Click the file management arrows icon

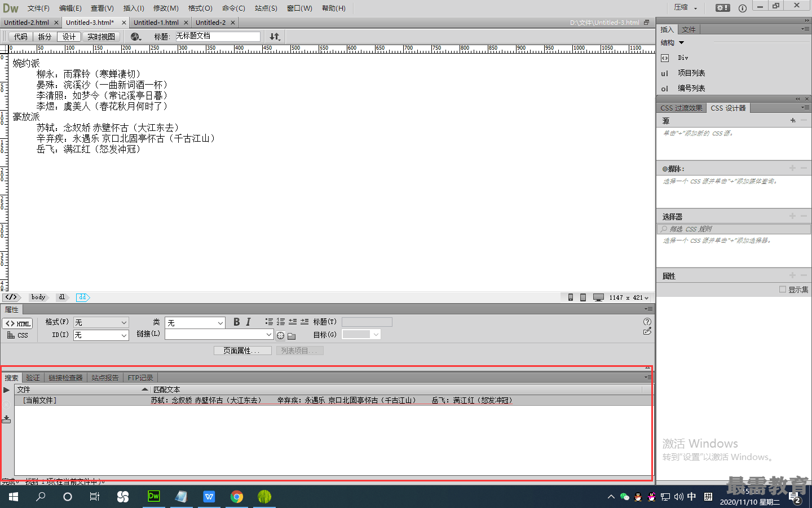[275, 37]
